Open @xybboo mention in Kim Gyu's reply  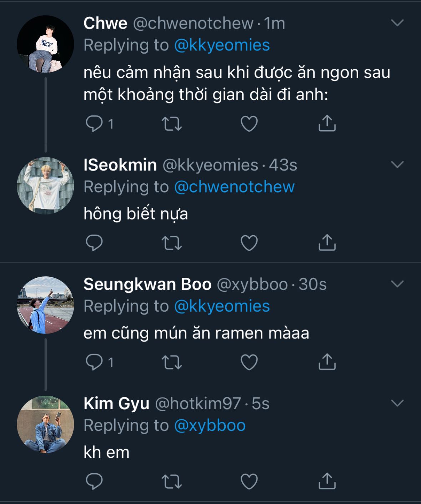coord(210,425)
